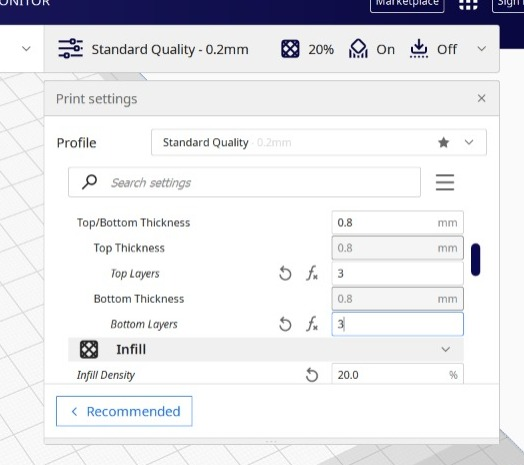Click the Top Layers label
Viewport: 524px width, 465px height.
pyautogui.click(x=135, y=273)
